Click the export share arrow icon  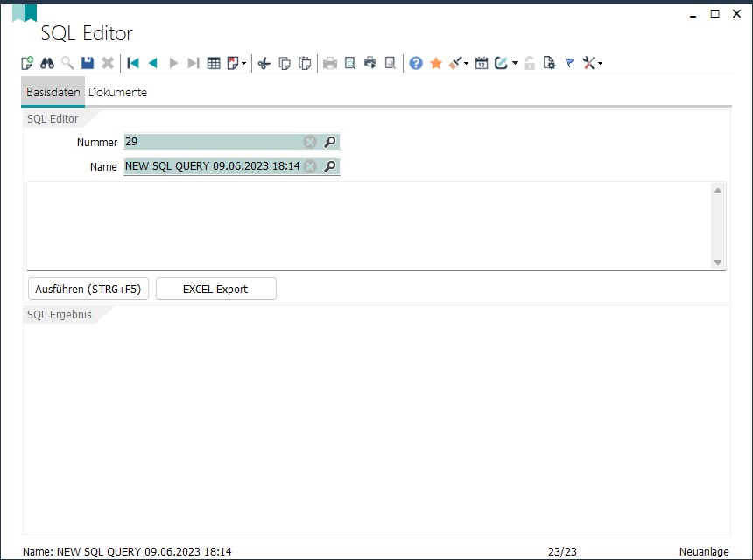click(x=502, y=63)
